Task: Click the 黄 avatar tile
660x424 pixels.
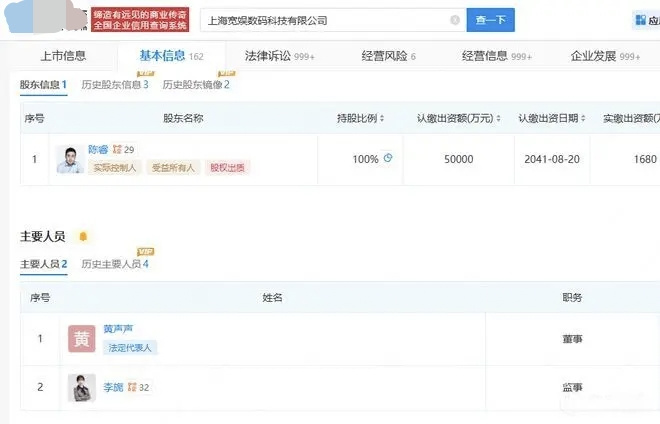Action: pos(82,339)
